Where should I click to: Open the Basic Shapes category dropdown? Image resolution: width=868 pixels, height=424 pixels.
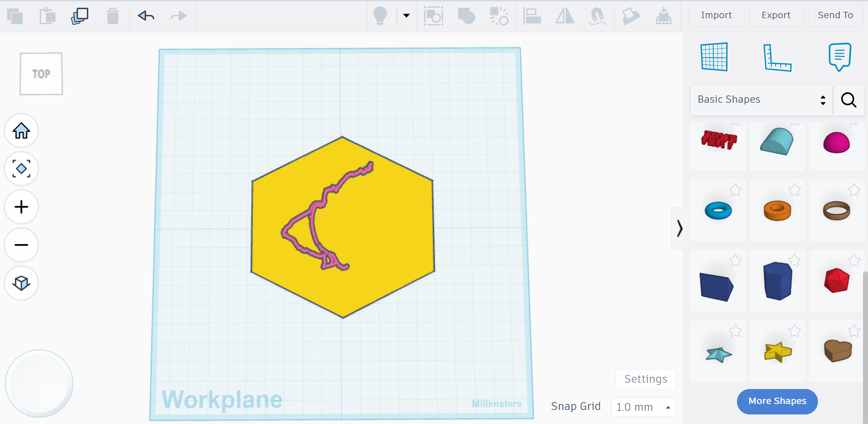761,100
